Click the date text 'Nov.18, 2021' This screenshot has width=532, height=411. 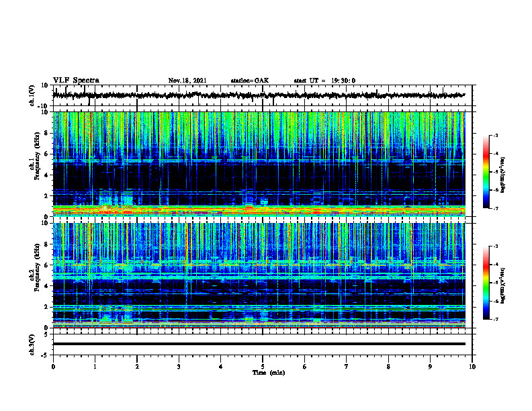pos(187,81)
